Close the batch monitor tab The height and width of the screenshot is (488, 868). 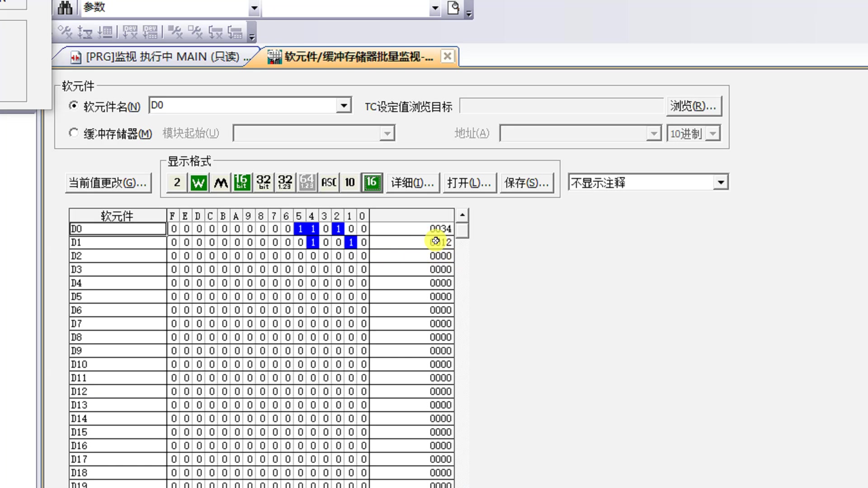pos(447,56)
